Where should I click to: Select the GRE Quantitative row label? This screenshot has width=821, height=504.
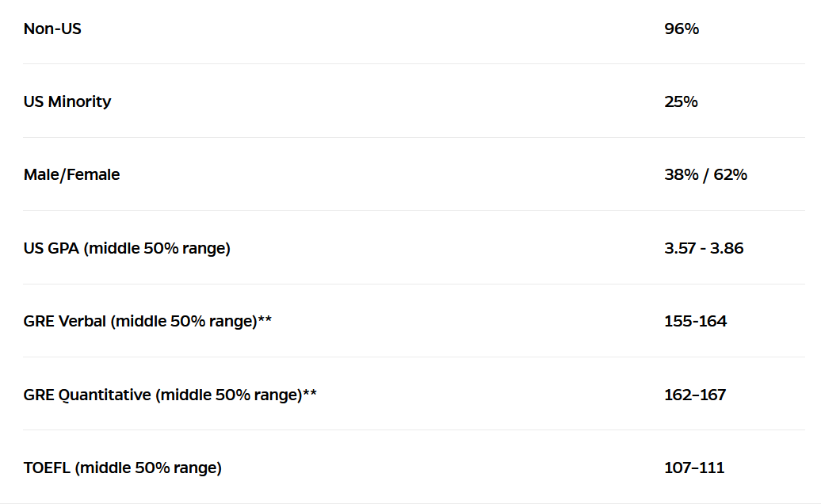click(x=170, y=395)
